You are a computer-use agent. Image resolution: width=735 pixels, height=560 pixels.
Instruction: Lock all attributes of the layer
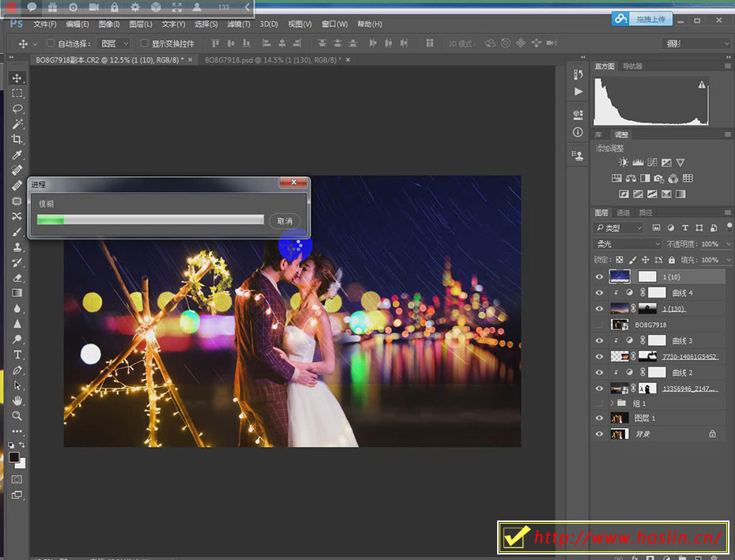click(x=672, y=260)
